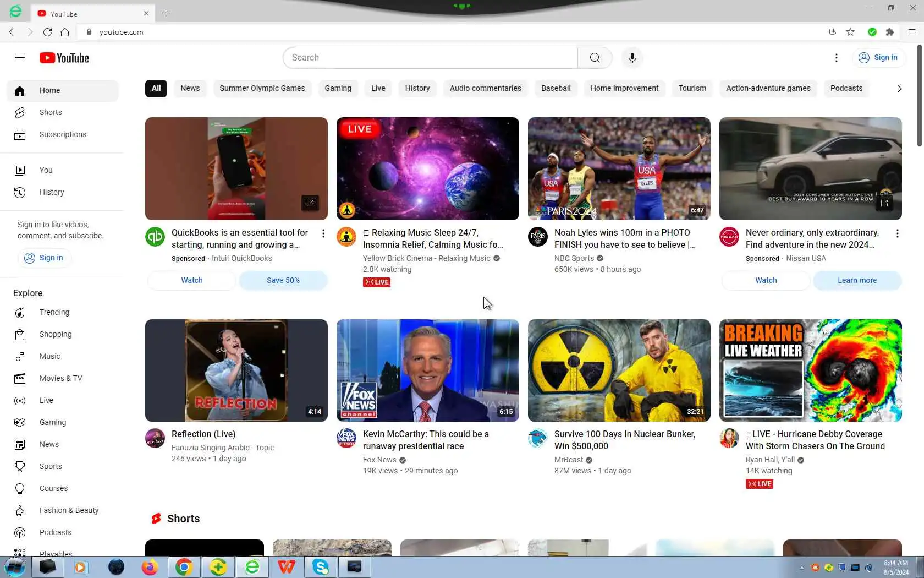Open the NBC Sports channel link
The height and width of the screenshot is (578, 924).
tap(574, 258)
